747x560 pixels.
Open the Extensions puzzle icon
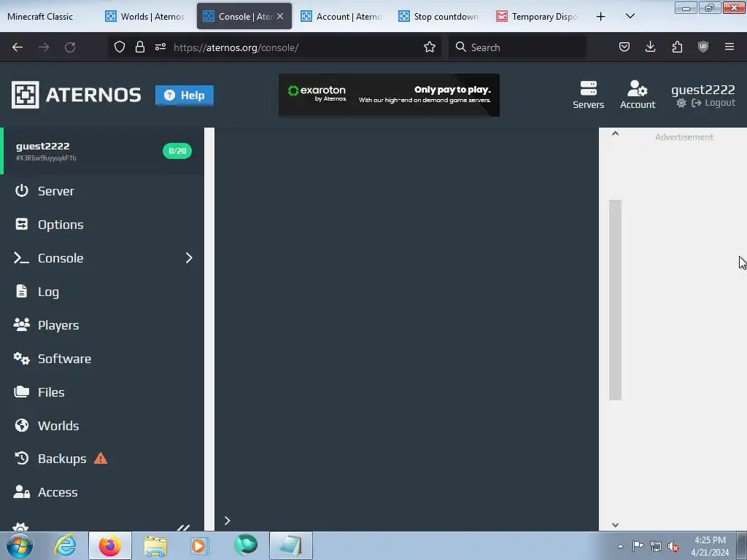(x=677, y=47)
